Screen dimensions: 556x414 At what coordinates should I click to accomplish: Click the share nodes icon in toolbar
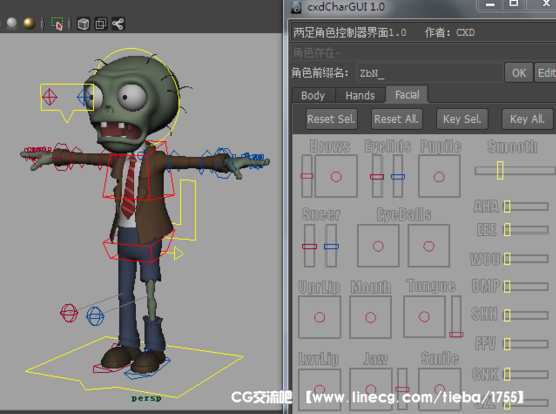tap(118, 24)
